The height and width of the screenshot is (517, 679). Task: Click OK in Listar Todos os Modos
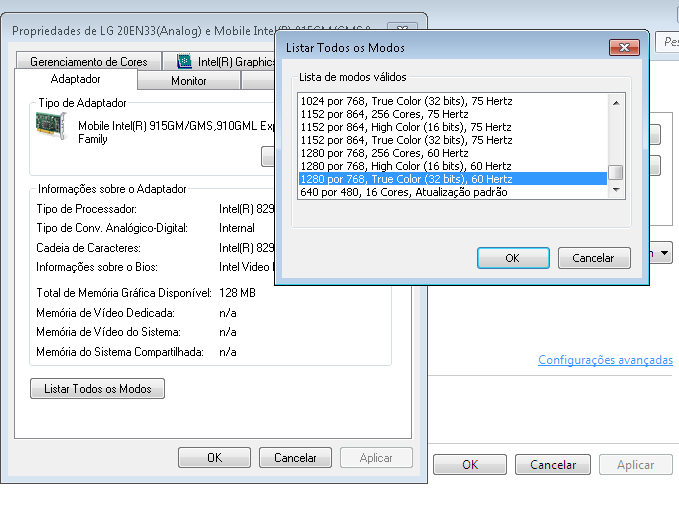[513, 258]
